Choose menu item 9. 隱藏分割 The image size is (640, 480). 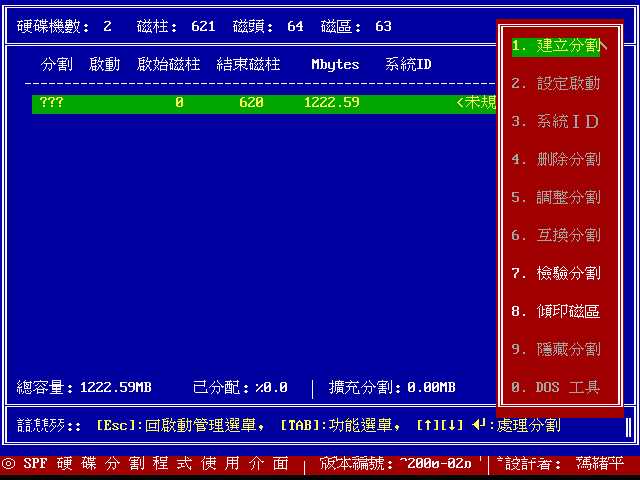point(556,350)
